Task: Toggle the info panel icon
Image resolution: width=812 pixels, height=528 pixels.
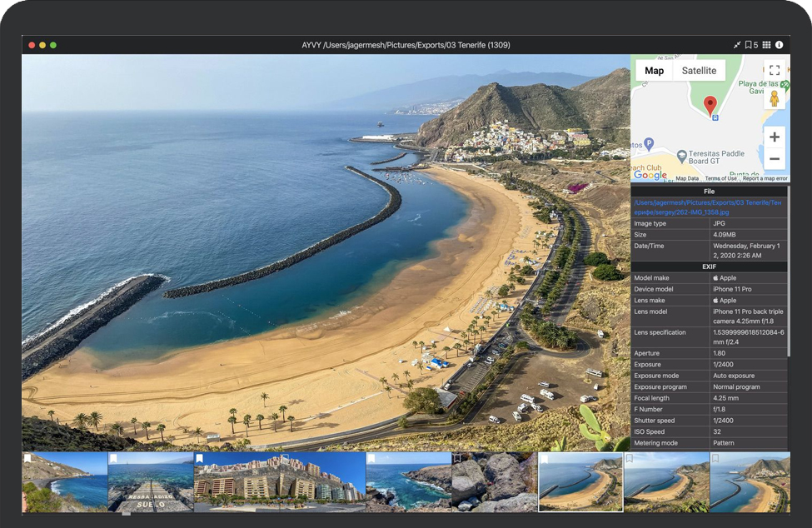Action: click(x=780, y=45)
